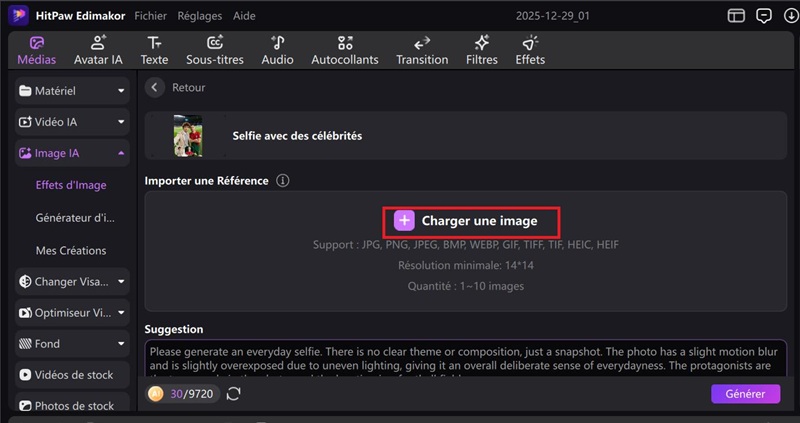Image resolution: width=800 pixels, height=423 pixels.
Task: Select the Texte tool
Action: point(154,50)
